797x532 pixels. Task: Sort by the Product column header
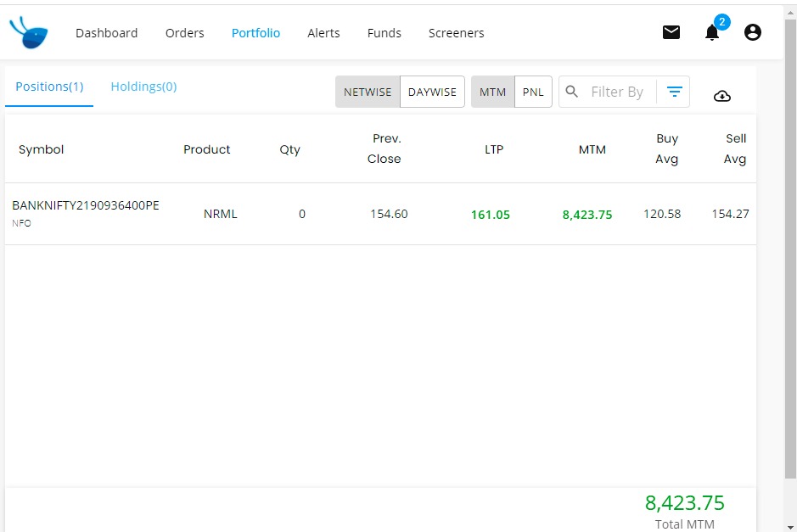[x=207, y=149]
